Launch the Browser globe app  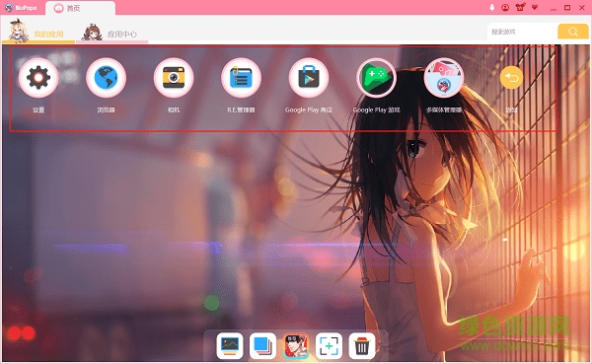tap(106, 78)
